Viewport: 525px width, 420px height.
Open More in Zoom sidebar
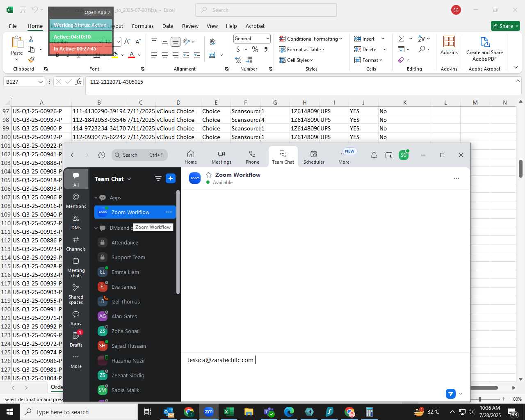pos(76,361)
